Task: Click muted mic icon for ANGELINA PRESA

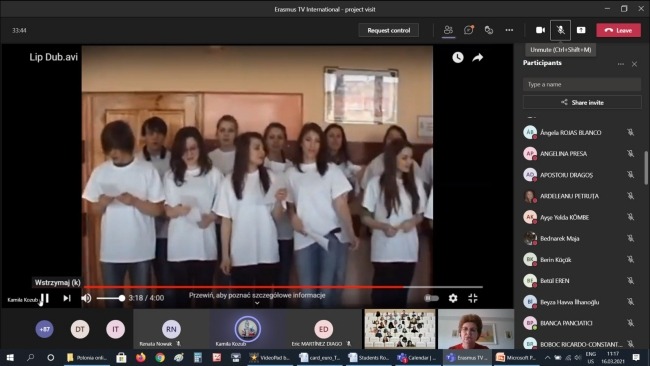Action: pos(630,153)
